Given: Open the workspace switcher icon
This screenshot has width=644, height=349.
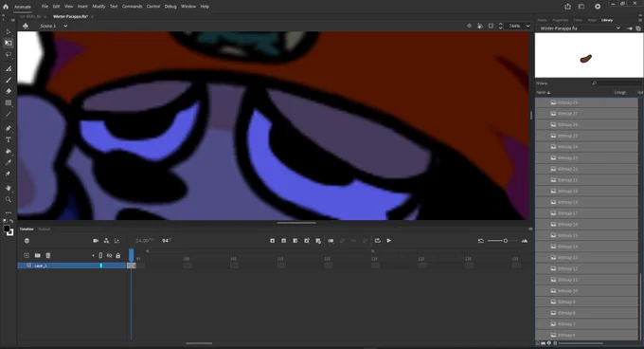Looking at the screenshot, I should click(x=581, y=7).
